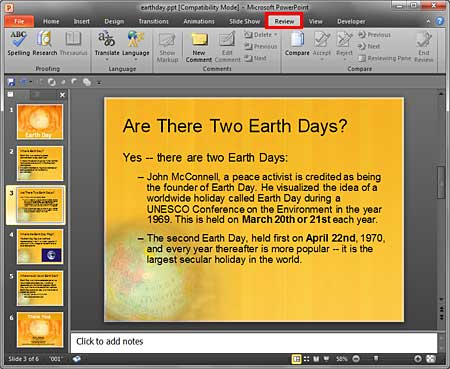Click the Slides tab icon in thumbnail pane
Screen dimensions: 450x369
coord(11,94)
